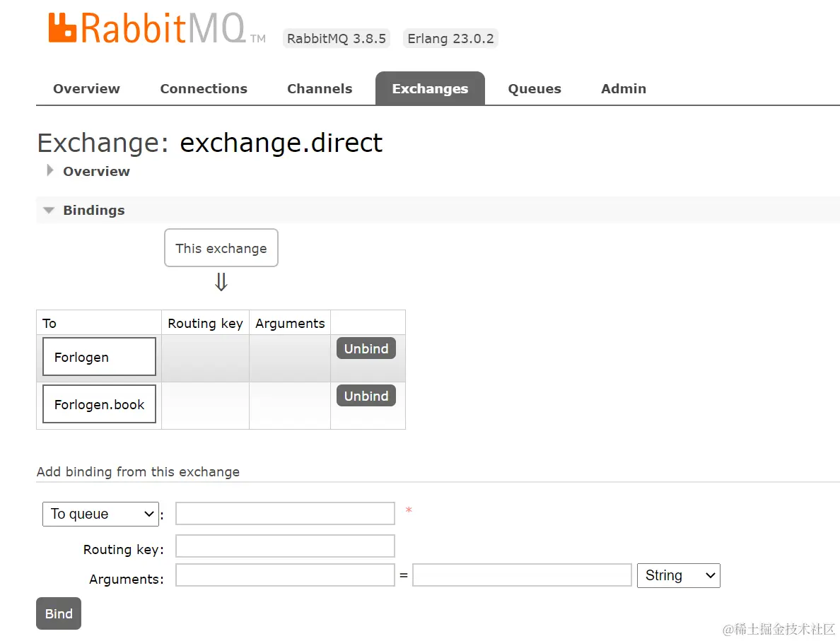Open the Admin tab

tap(624, 88)
